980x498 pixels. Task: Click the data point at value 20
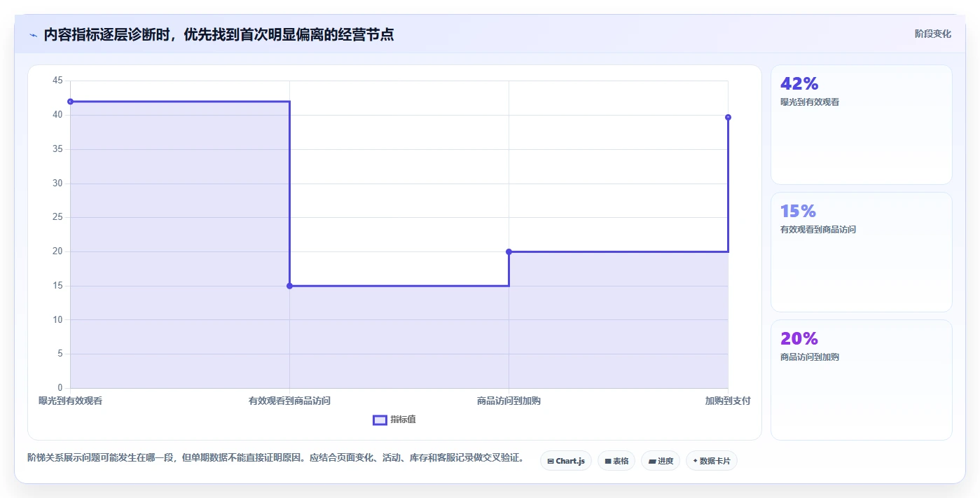[509, 251]
